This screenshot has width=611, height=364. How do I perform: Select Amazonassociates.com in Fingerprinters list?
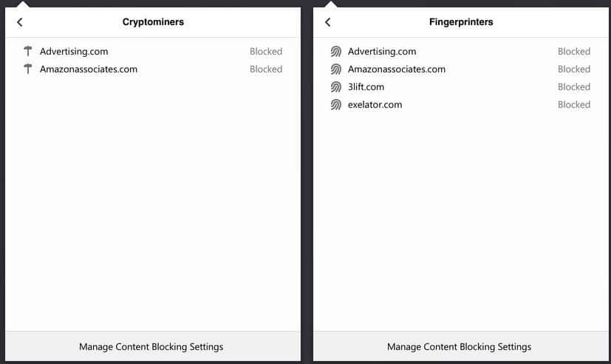460,69
